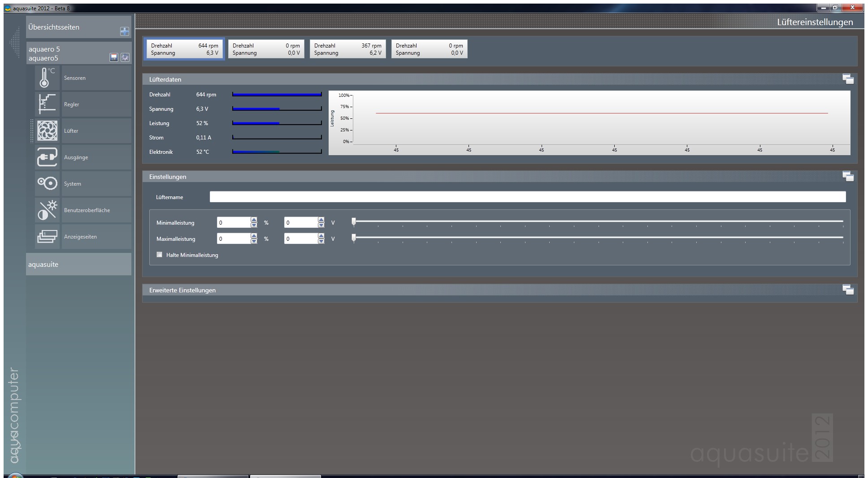Image resolution: width=868 pixels, height=478 pixels.
Task: Open the Übersichtsseiten section header
Action: pos(78,27)
